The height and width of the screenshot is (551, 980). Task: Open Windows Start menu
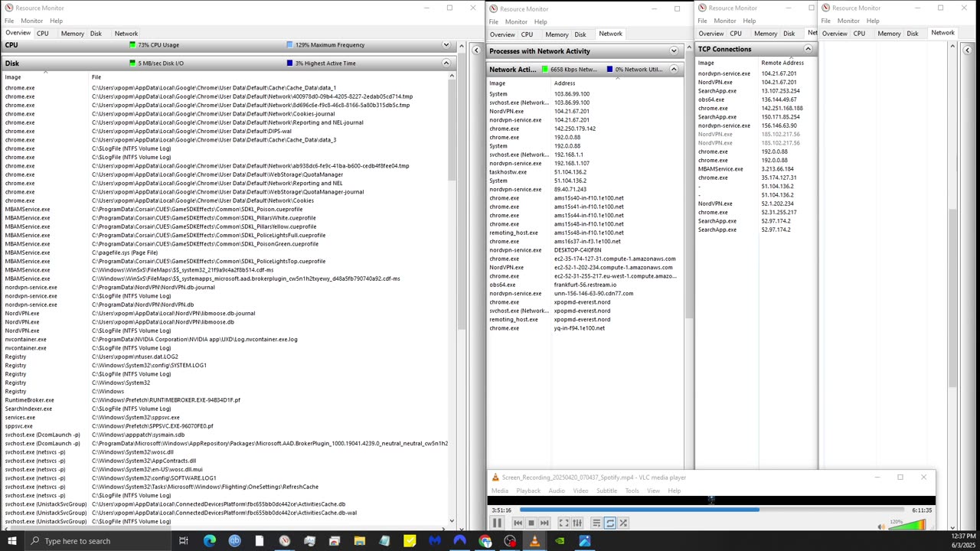click(11, 541)
